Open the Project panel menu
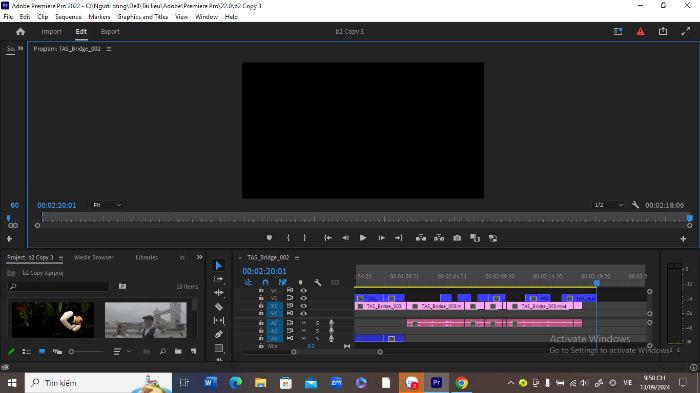Image resolution: width=700 pixels, height=393 pixels. [x=61, y=258]
